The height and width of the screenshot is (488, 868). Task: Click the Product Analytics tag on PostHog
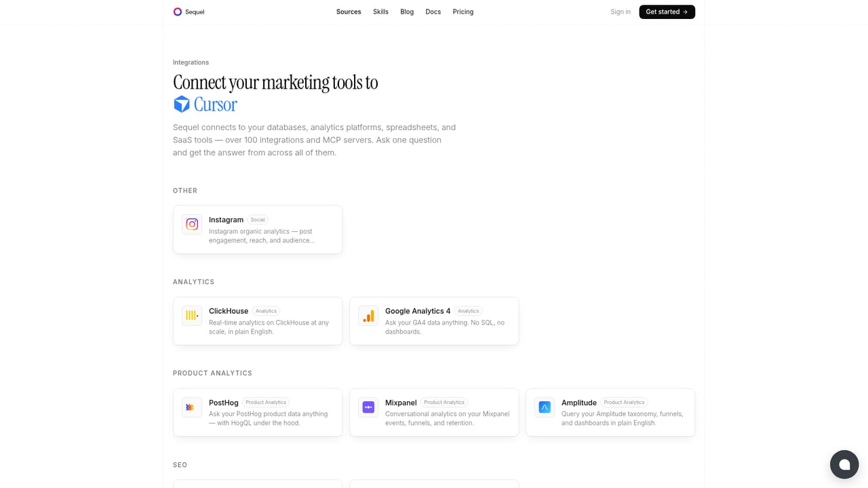pyautogui.click(x=266, y=403)
